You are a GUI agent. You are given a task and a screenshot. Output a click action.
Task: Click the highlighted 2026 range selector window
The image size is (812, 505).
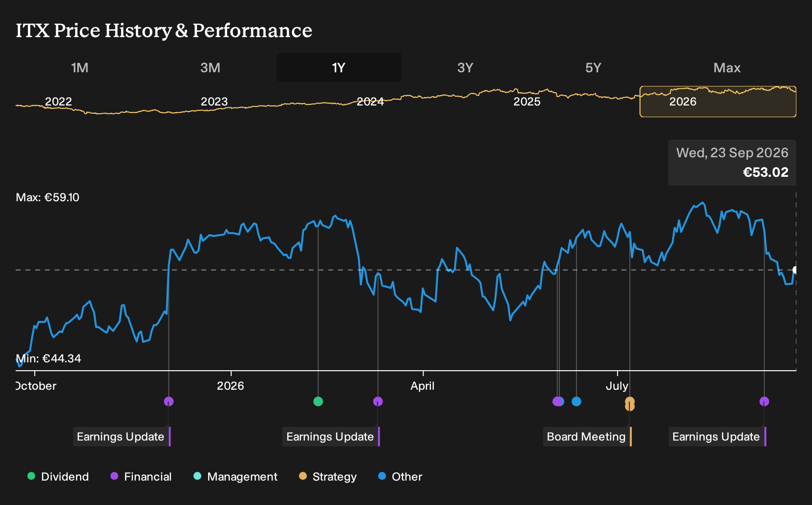718,102
